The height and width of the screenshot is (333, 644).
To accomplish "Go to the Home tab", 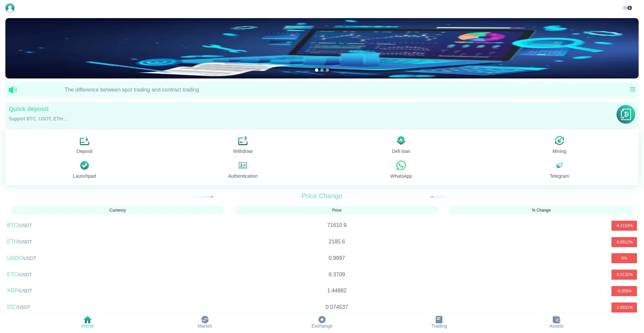I will 88,322.
